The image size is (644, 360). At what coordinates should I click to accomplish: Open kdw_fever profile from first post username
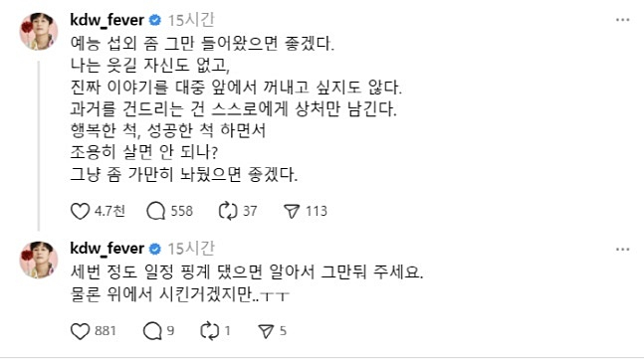[107, 20]
